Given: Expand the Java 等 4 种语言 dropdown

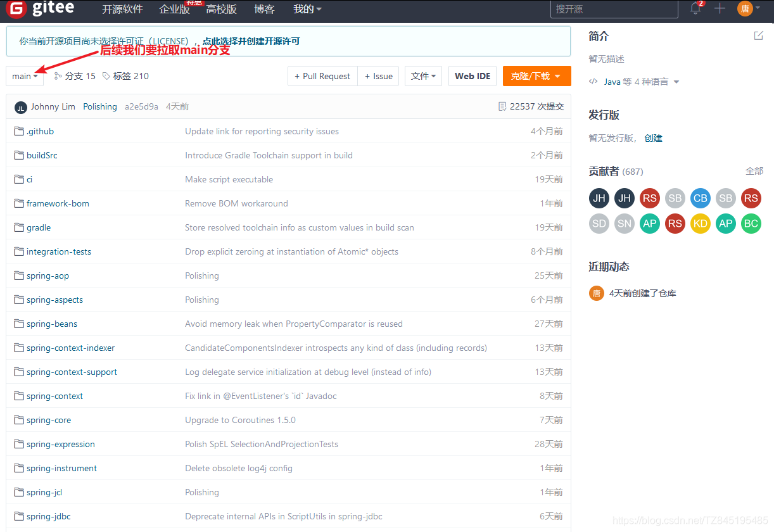Looking at the screenshot, I should click(642, 82).
